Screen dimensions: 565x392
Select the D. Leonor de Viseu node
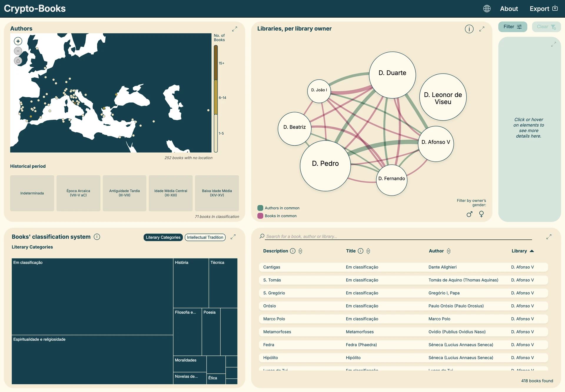[x=443, y=97]
